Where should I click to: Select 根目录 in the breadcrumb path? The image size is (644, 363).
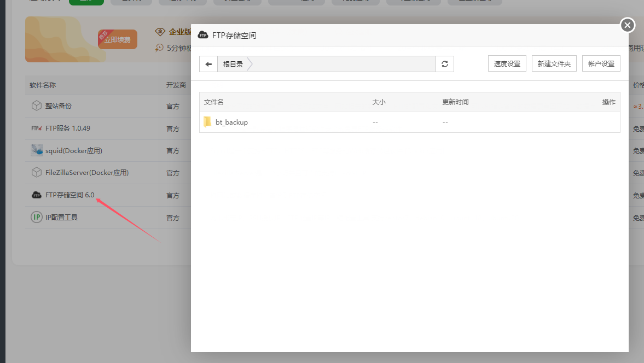tap(233, 64)
